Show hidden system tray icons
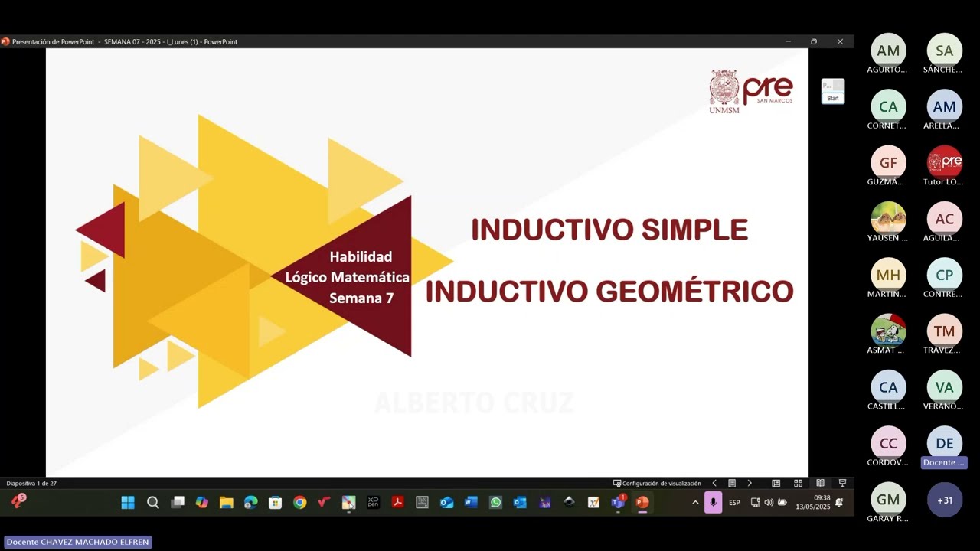The width and height of the screenshot is (980, 551). [x=695, y=502]
